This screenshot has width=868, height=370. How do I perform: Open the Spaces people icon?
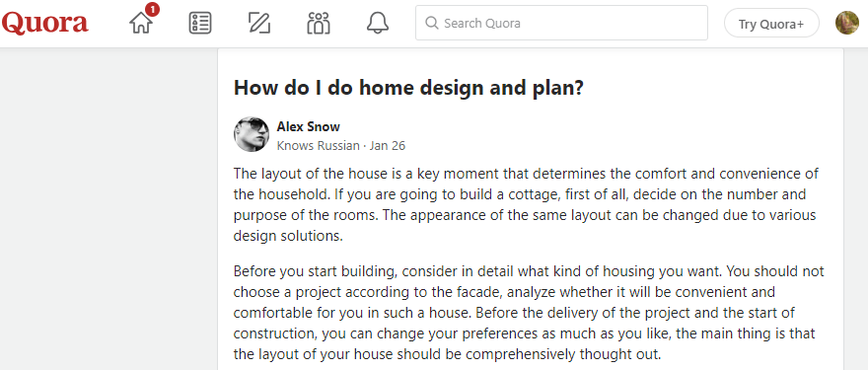319,24
